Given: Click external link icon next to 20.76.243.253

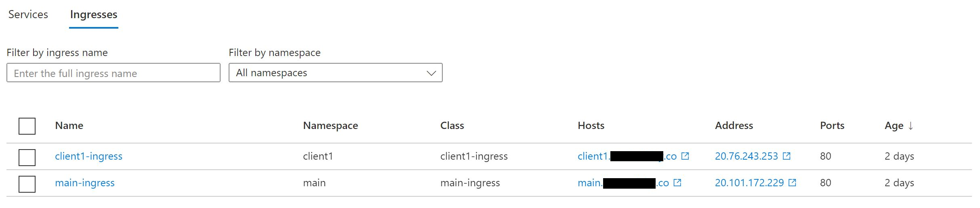Looking at the screenshot, I should pos(787,156).
